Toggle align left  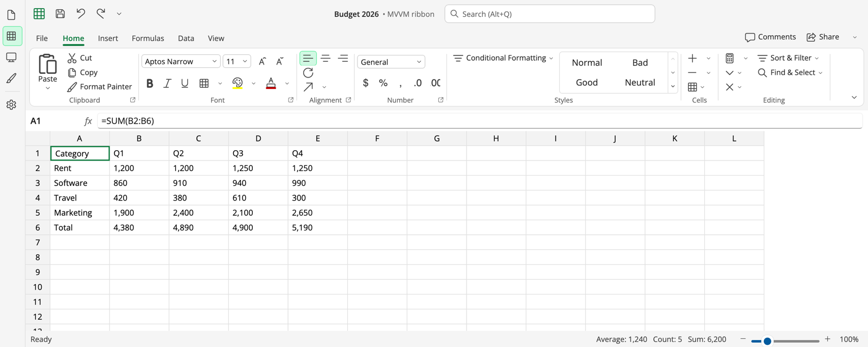click(308, 58)
